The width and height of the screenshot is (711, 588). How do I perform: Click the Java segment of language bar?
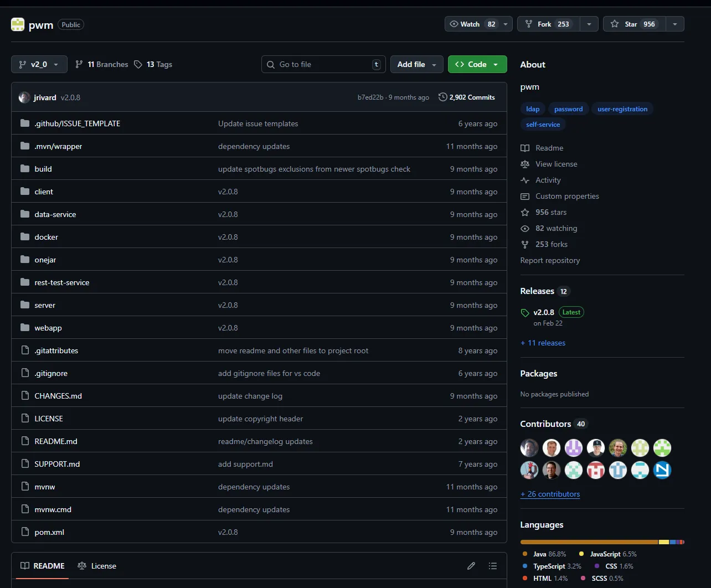coord(589,542)
